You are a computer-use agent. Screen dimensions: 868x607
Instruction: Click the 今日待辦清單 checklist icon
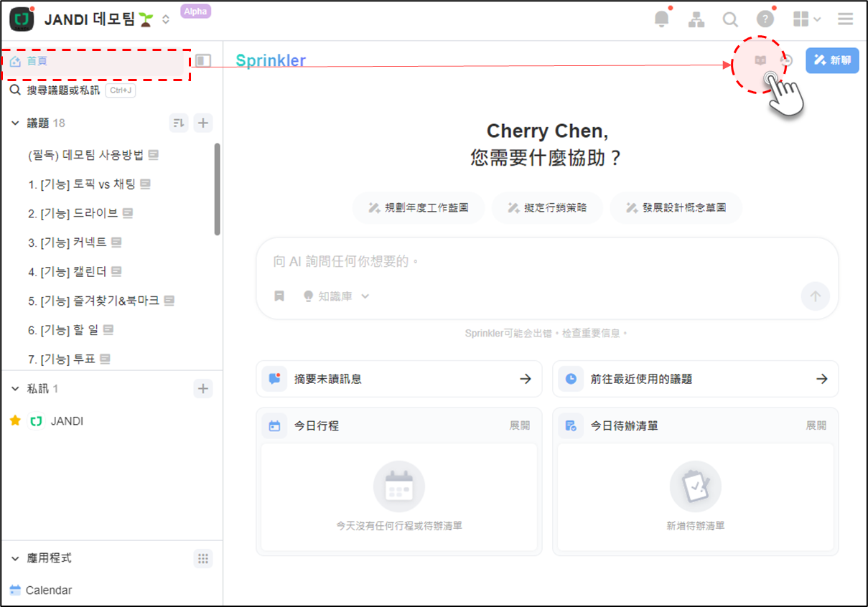pos(571,425)
